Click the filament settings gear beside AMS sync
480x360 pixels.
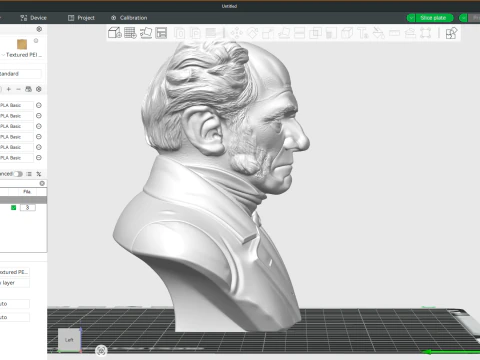pos(39,89)
